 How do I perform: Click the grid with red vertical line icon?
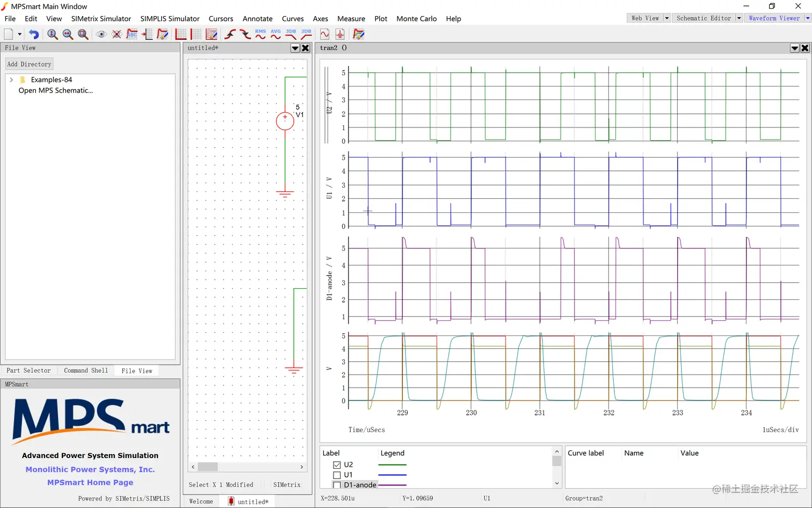tap(197, 34)
